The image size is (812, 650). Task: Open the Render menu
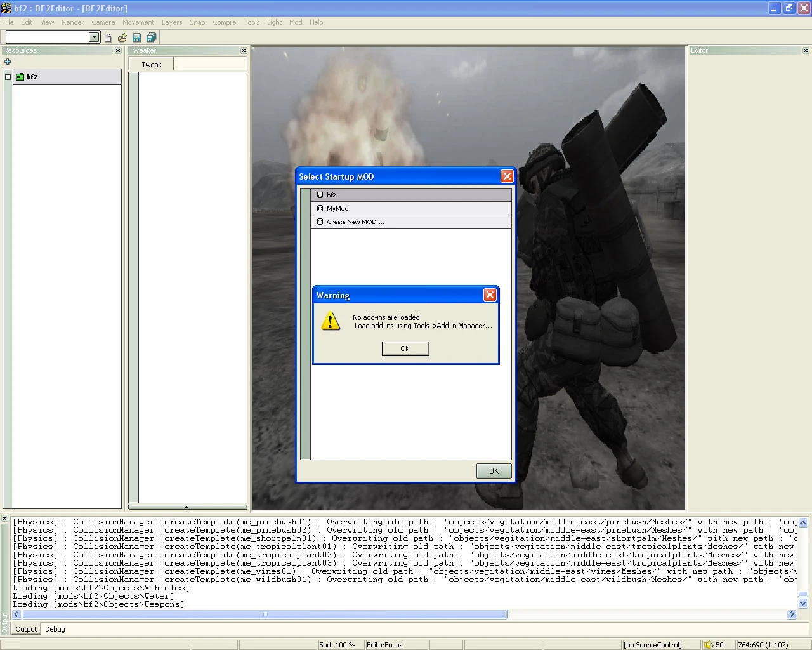click(x=72, y=22)
